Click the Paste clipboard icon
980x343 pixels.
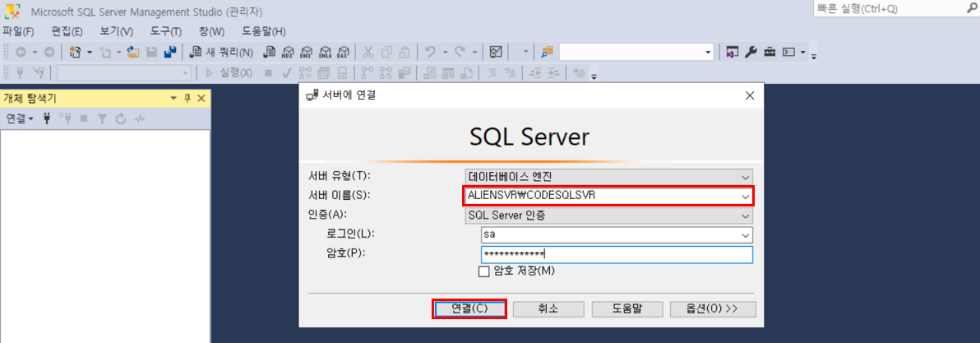(x=404, y=53)
